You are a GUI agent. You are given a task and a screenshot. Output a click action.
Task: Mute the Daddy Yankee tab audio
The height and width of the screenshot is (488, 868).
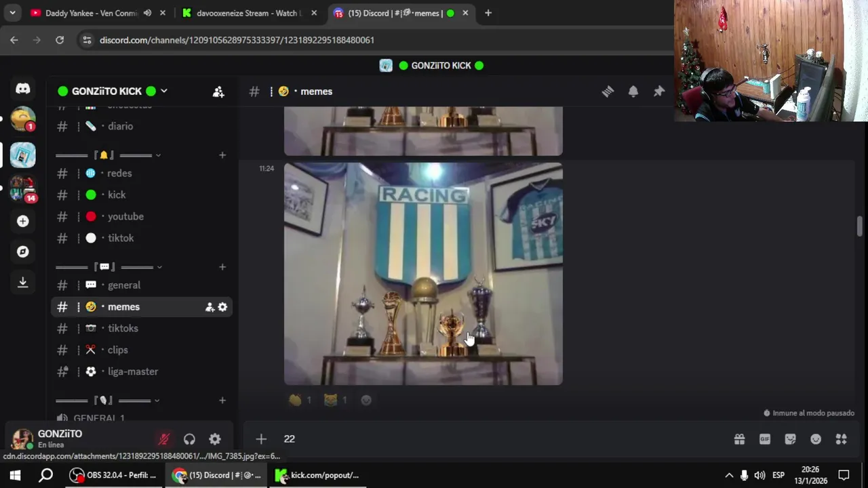pyautogui.click(x=147, y=13)
